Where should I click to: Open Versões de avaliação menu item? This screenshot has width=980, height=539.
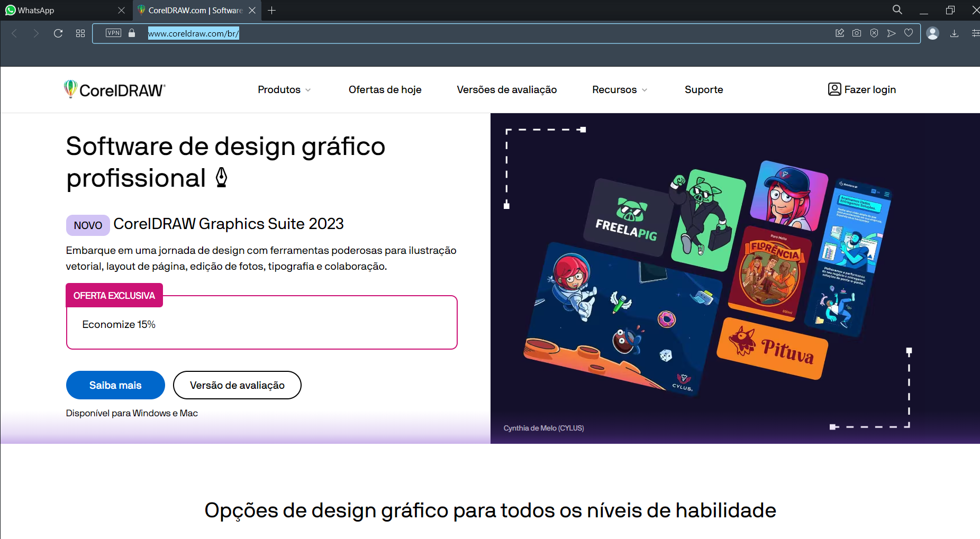[506, 89]
